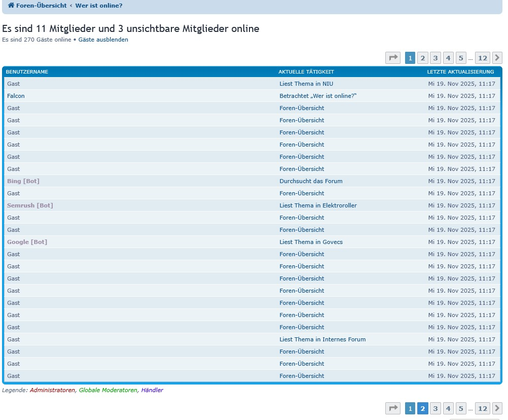The width and height of the screenshot is (508, 420).
Task: Click the Bing [Bot] username
Action: [23, 181]
